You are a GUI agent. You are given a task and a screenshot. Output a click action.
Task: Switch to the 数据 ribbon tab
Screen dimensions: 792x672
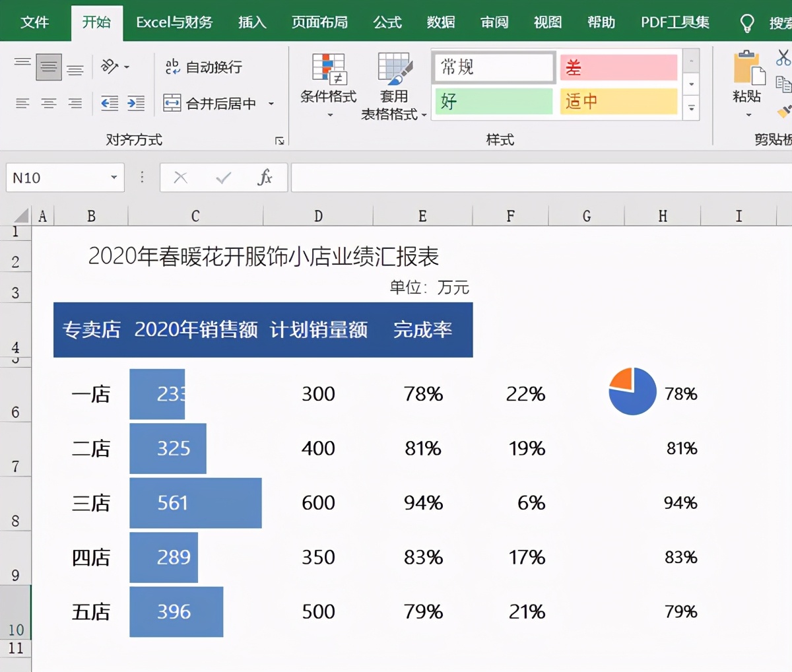click(x=441, y=22)
